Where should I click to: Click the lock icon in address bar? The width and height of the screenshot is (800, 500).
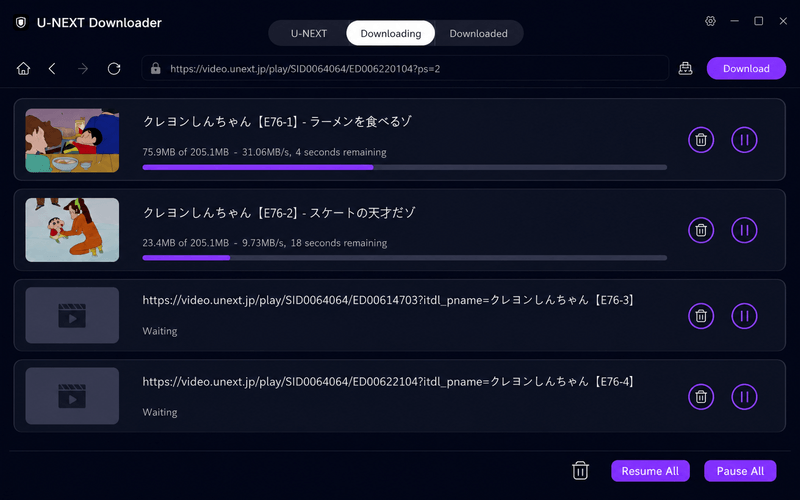[x=156, y=68]
